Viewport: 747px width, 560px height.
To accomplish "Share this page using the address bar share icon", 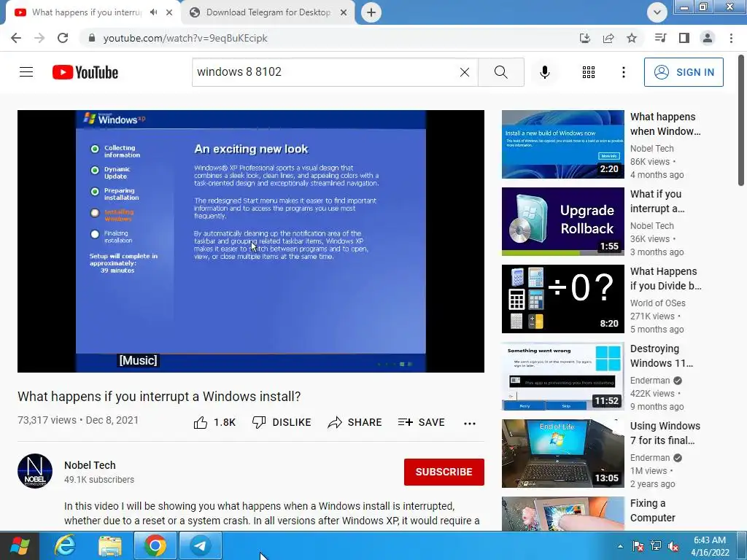I will [x=608, y=38].
